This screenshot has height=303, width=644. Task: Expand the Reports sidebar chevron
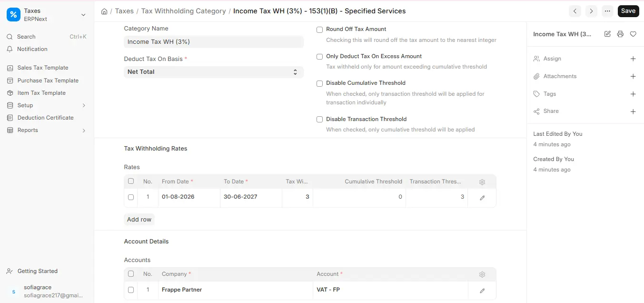(x=84, y=130)
